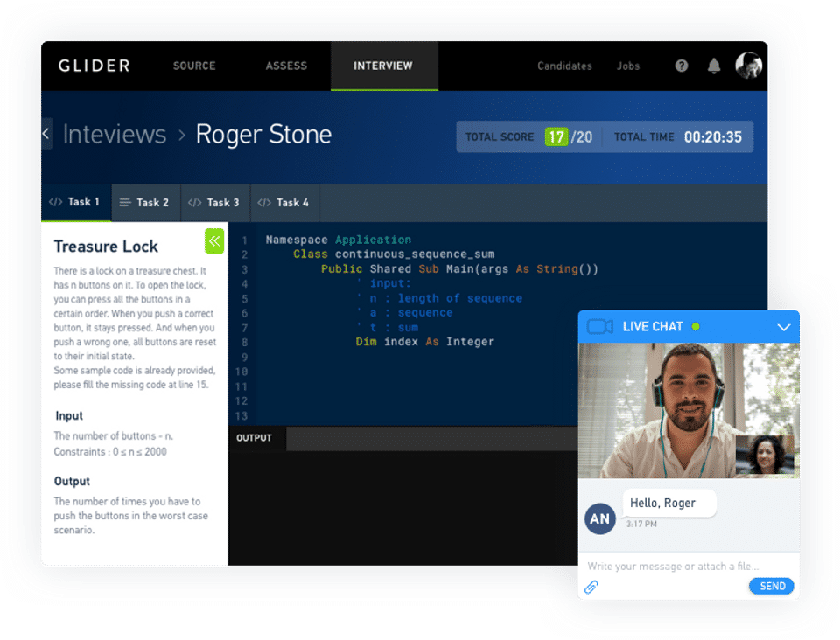The width and height of the screenshot is (840, 640).
Task: Click code line 'Dim index As Integer'
Action: pos(425,341)
